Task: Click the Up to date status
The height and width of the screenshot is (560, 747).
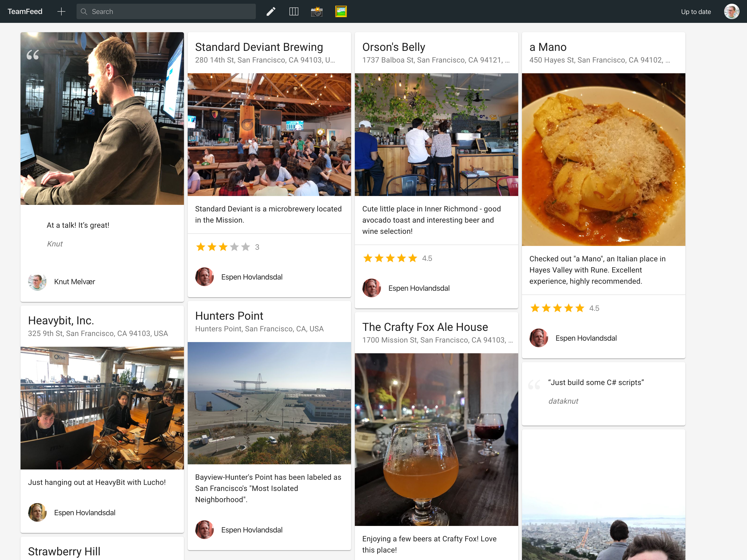Action: 696,11
